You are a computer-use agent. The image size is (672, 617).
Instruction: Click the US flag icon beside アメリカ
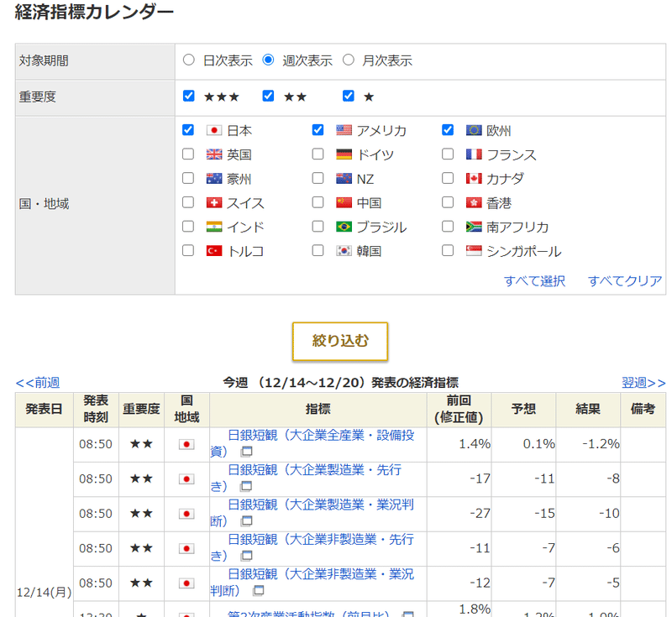click(x=344, y=130)
